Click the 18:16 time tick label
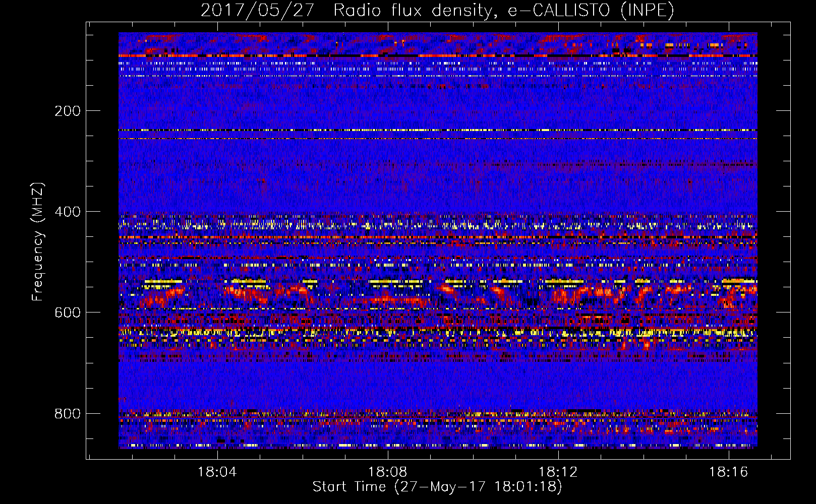Viewport: 816px width, 504px height. (729, 472)
